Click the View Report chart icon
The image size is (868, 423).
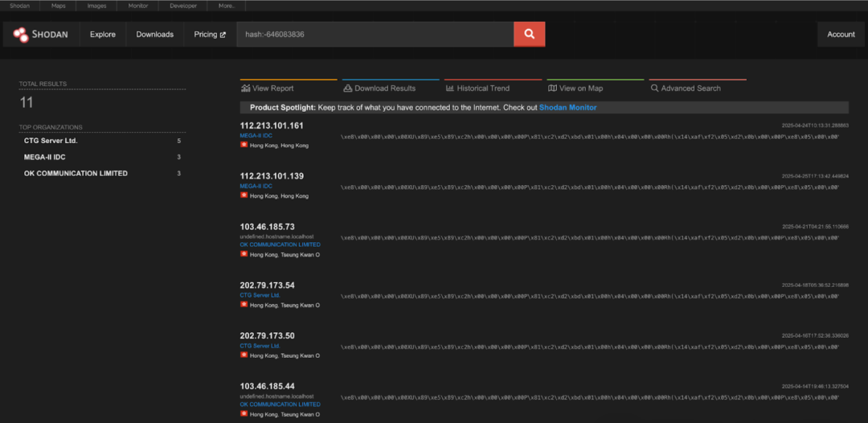point(245,88)
